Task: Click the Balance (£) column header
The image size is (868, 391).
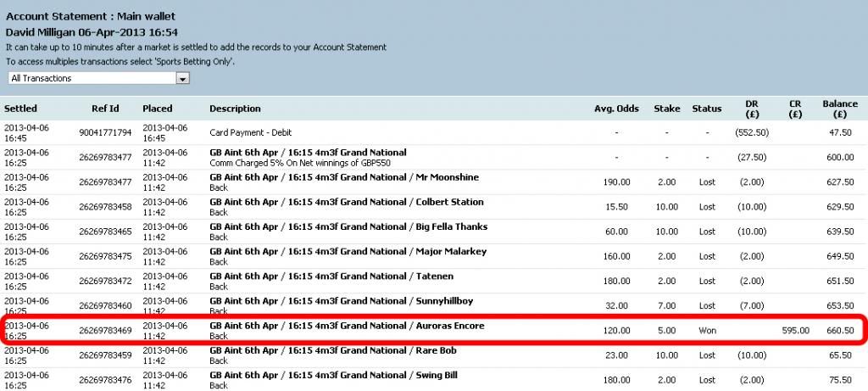Action: [840, 109]
